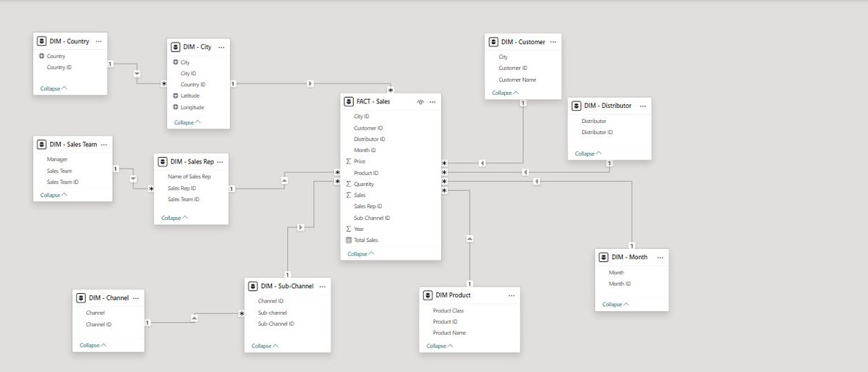
Task: Open the FACT - Sales more options menu
Action: pos(433,102)
